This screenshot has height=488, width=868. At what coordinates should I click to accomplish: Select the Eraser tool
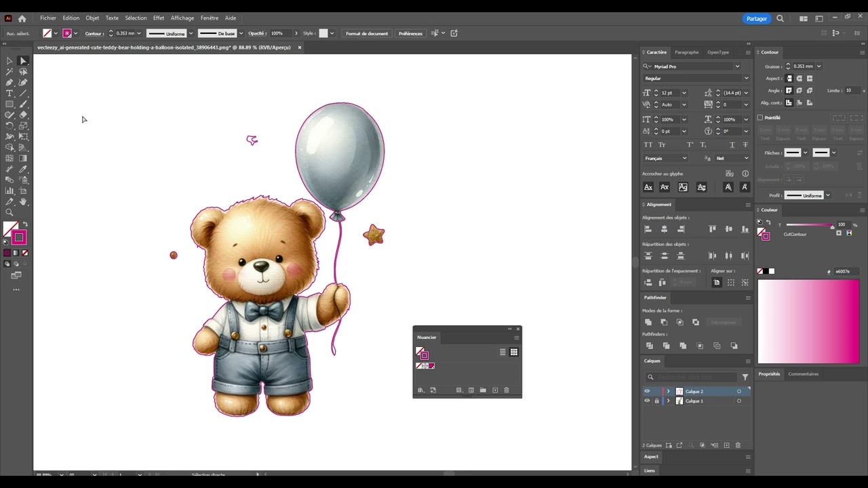23,115
